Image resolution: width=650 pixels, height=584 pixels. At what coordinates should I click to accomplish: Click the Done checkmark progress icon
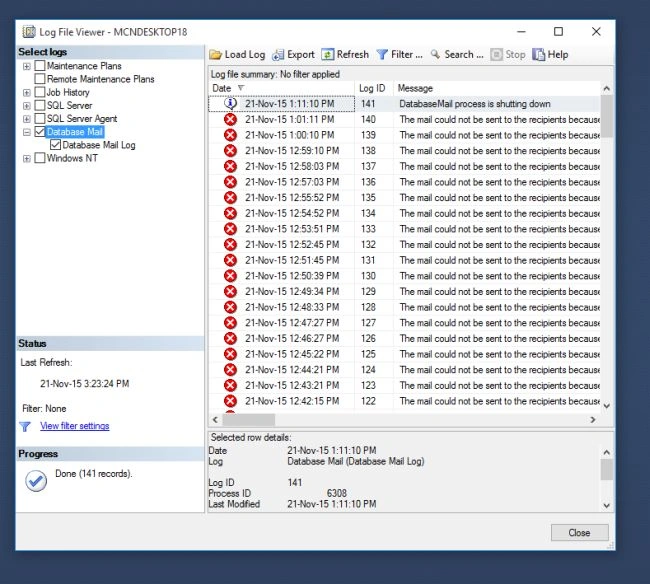[36, 481]
